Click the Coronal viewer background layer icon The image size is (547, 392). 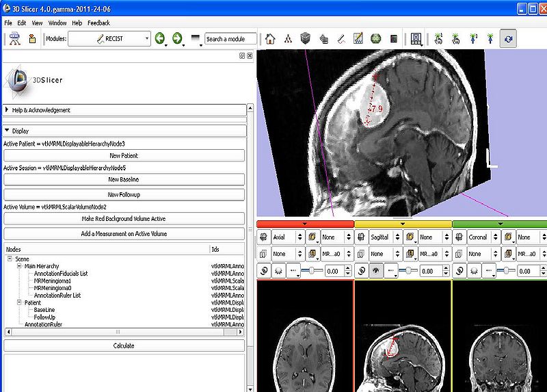click(x=508, y=254)
